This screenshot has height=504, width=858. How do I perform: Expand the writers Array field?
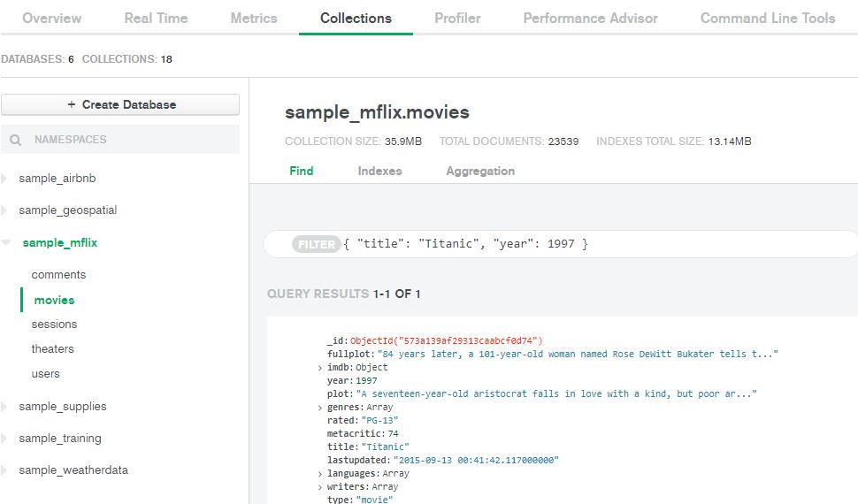tap(320, 487)
